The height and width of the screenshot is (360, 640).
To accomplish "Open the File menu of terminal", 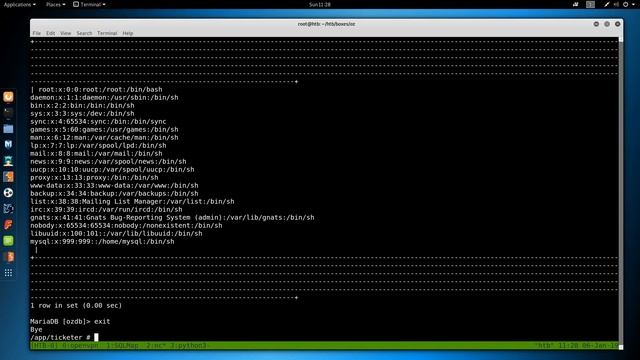I will 37,33.
